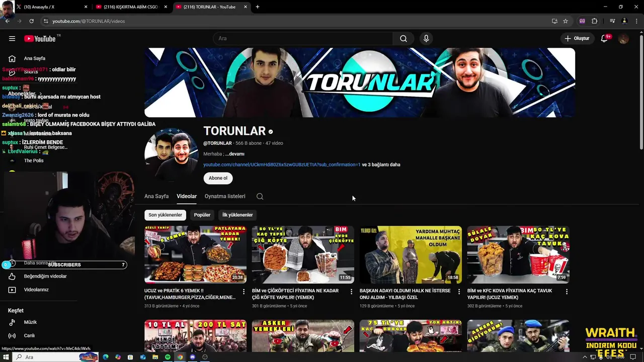
Task: Open the youtube.com/channel sub_confirmation link
Action: [x=282, y=164]
